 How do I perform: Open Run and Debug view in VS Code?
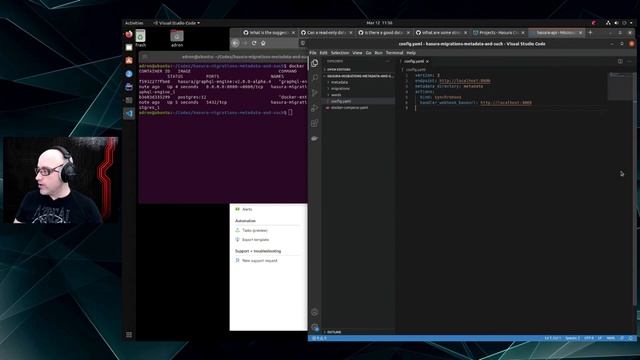click(x=315, y=108)
